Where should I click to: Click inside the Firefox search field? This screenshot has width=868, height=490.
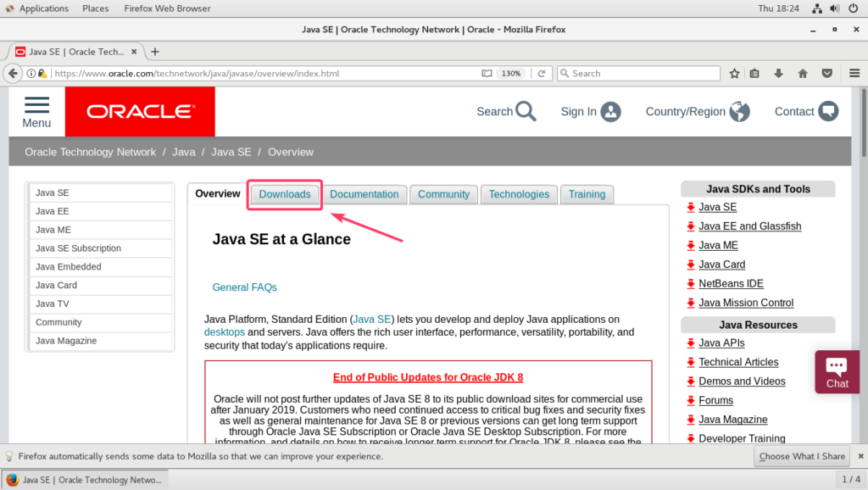pyautogui.click(x=640, y=73)
